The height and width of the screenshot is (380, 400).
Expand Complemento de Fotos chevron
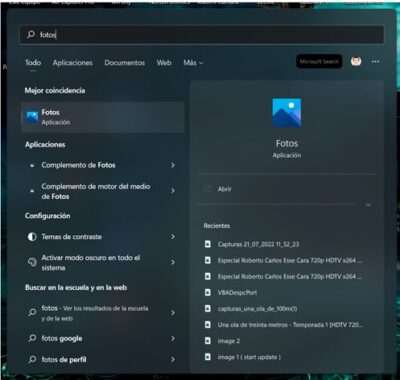coord(173,165)
